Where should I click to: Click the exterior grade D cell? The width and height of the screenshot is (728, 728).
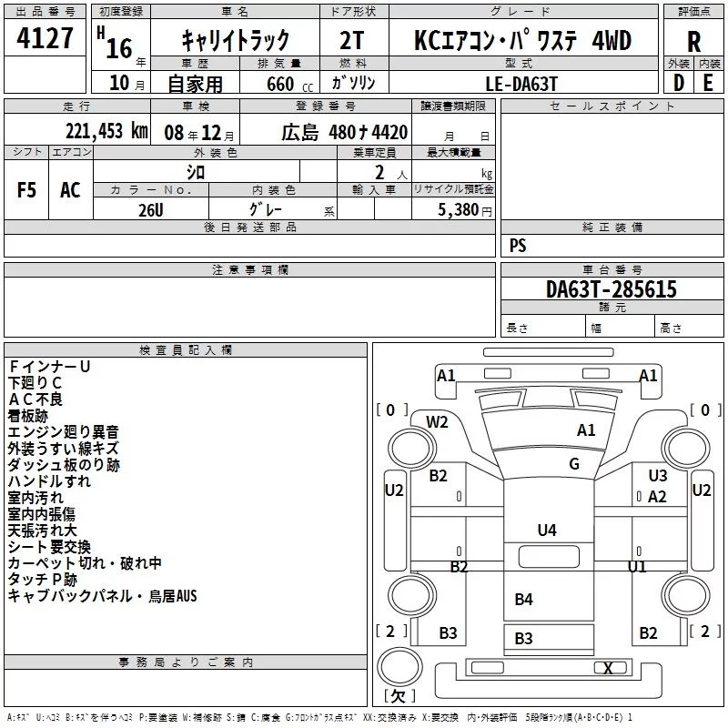pyautogui.click(x=679, y=83)
